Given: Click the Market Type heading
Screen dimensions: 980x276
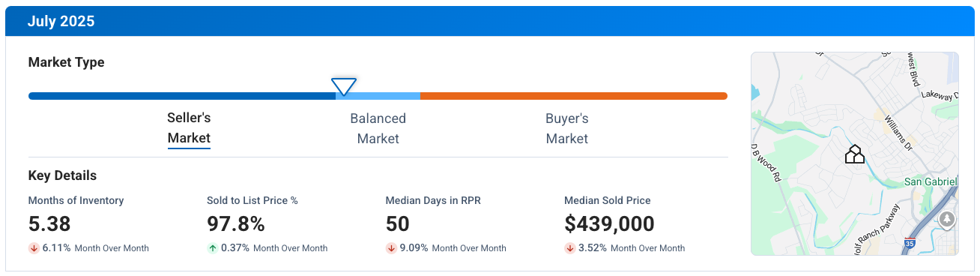Looking at the screenshot, I should tap(66, 62).
